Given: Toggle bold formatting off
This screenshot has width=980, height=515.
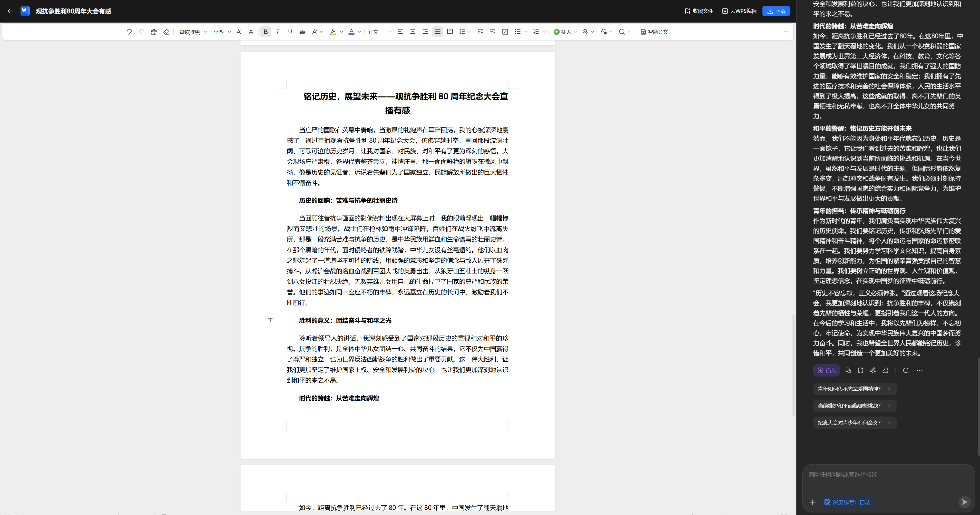Looking at the screenshot, I should point(265,32).
